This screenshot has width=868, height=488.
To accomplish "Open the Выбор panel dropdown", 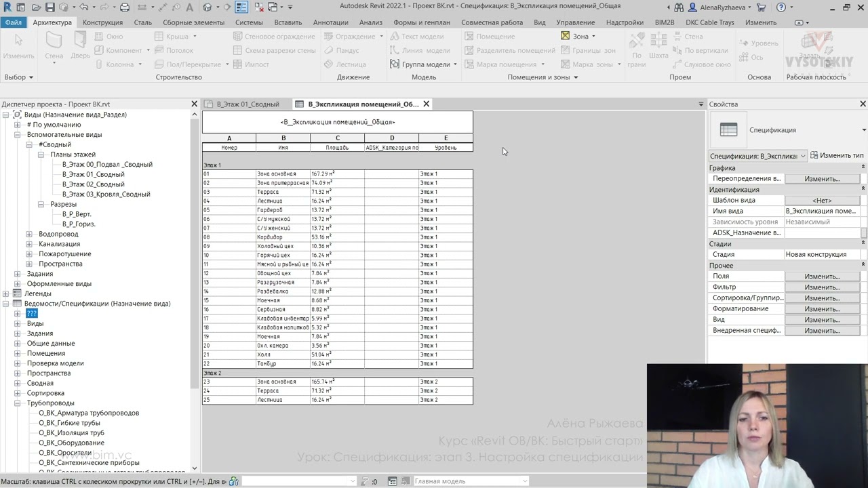I will point(18,77).
